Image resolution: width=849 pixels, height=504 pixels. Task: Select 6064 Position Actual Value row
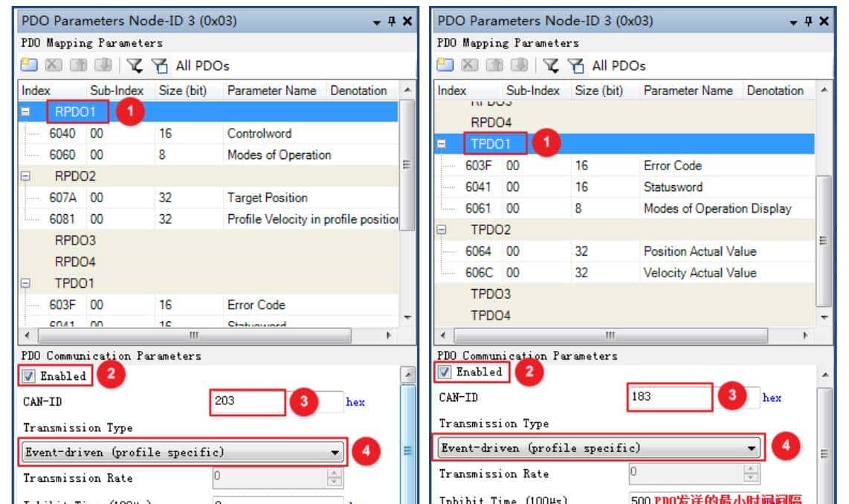click(625, 251)
